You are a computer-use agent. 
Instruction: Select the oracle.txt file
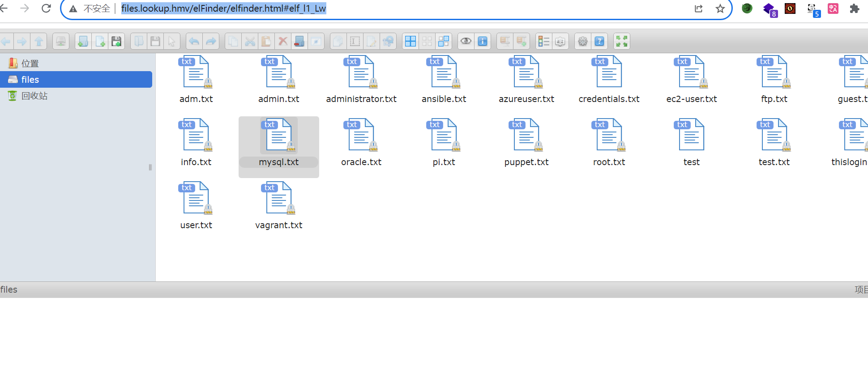(361, 143)
